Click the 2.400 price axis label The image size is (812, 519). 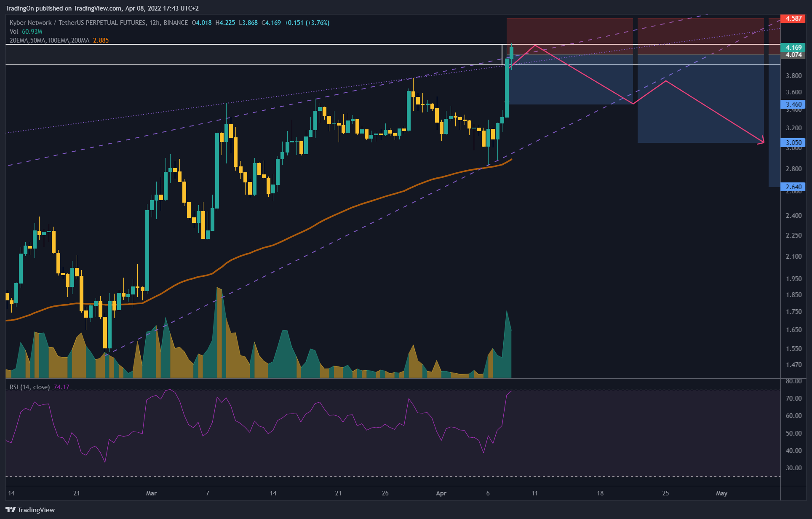[793, 216]
